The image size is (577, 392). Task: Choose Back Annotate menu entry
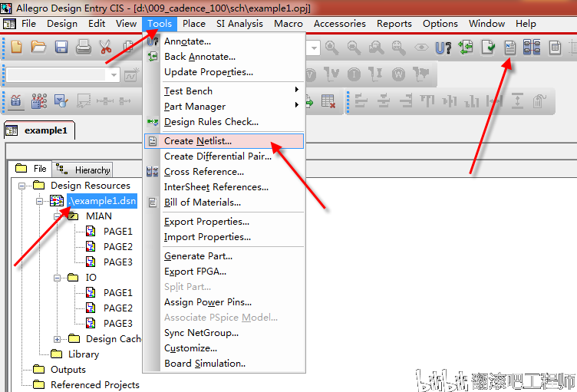pos(225,57)
